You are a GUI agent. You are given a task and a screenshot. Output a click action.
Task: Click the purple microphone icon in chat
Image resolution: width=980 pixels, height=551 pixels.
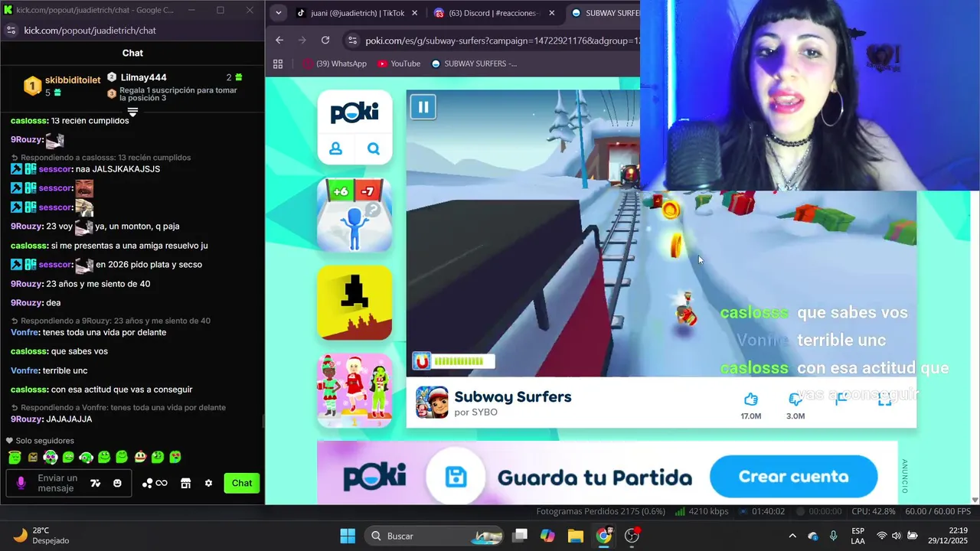point(21,483)
